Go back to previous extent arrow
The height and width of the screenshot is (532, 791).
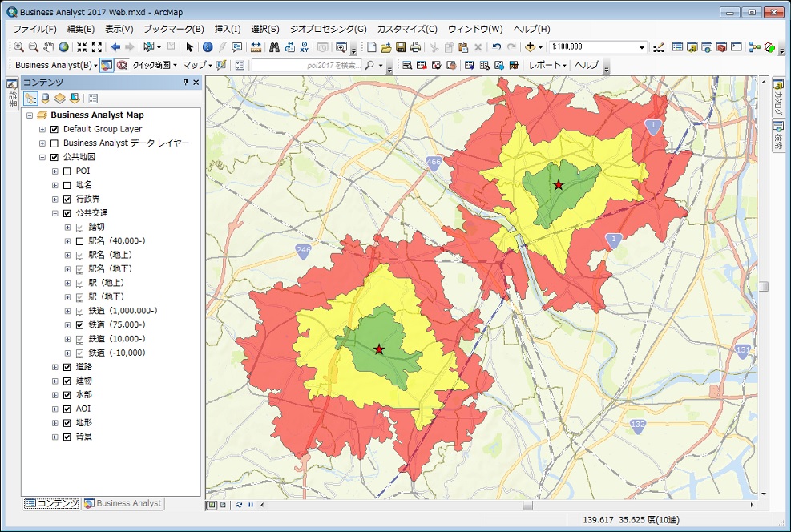[x=115, y=47]
